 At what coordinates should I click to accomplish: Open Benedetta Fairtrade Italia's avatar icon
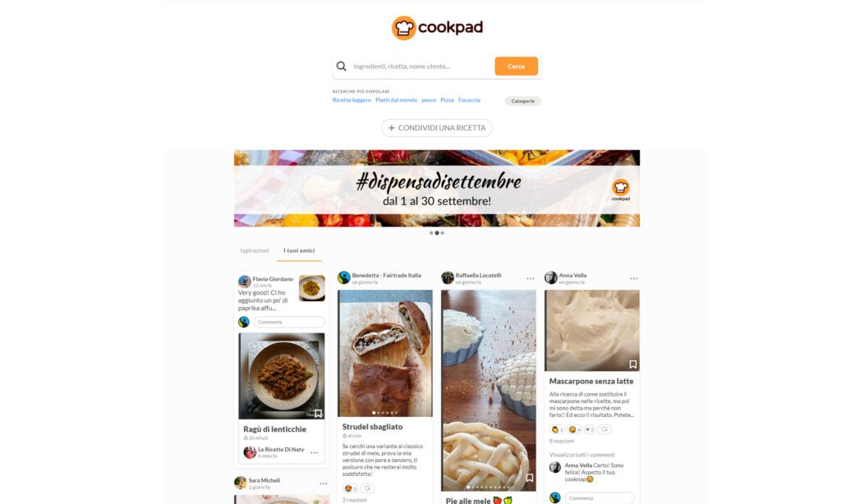pyautogui.click(x=344, y=277)
